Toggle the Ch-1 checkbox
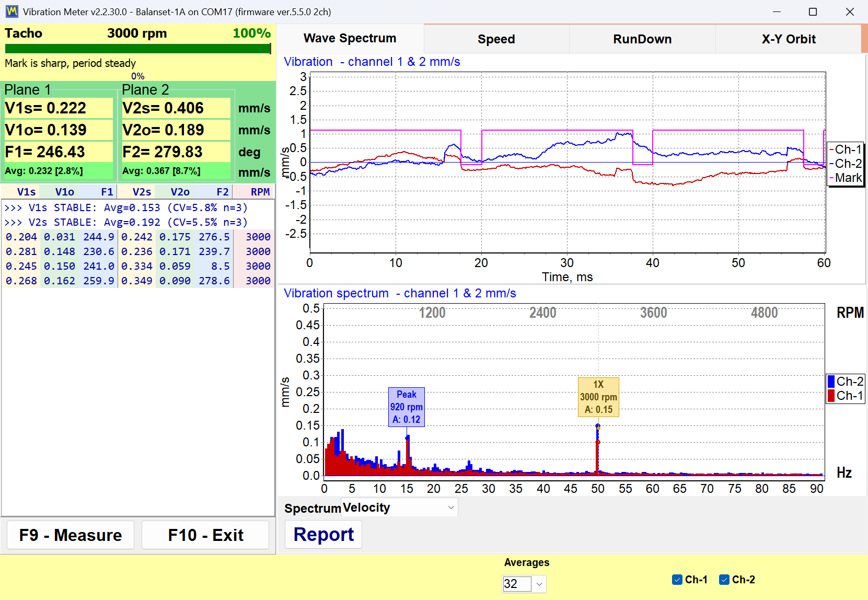The height and width of the screenshot is (600, 868). point(677,580)
